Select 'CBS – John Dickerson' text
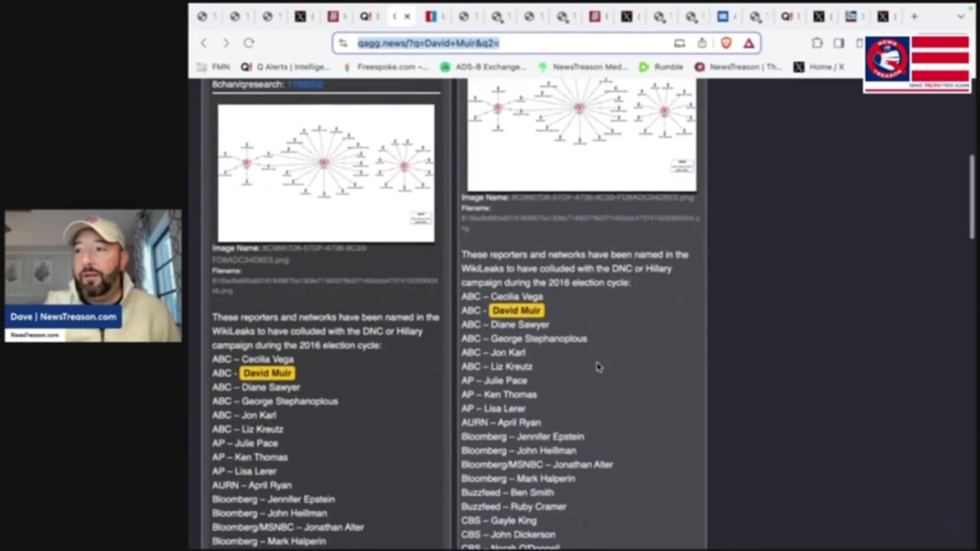Viewport: 980px width, 551px height. pos(508,535)
